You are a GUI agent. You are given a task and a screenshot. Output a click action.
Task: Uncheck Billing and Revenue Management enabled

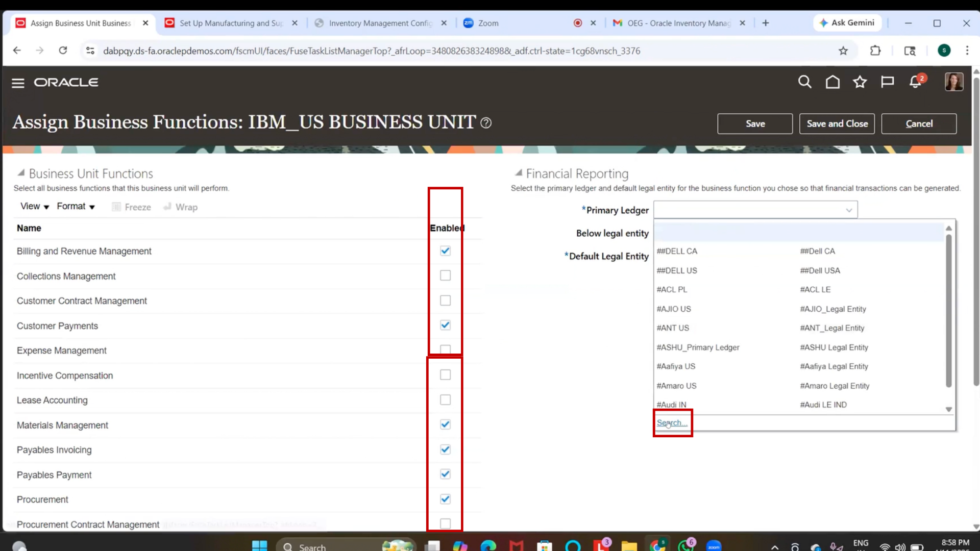click(x=445, y=251)
